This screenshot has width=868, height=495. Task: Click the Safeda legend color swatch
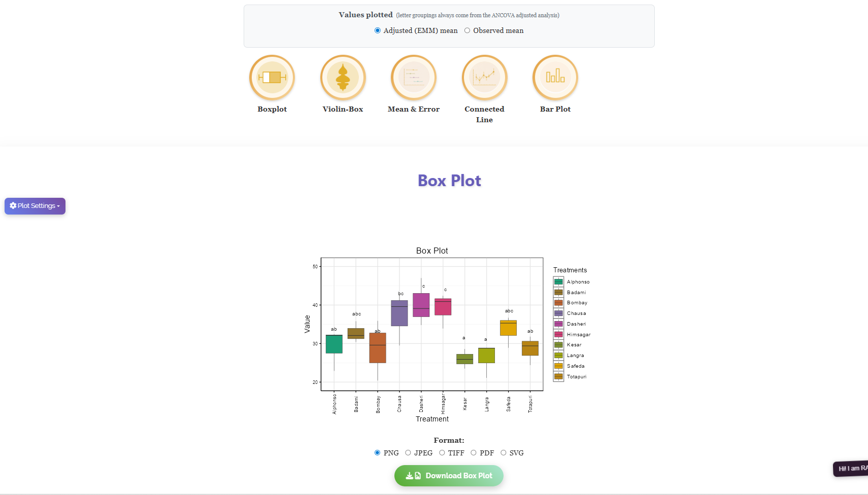pyautogui.click(x=558, y=366)
